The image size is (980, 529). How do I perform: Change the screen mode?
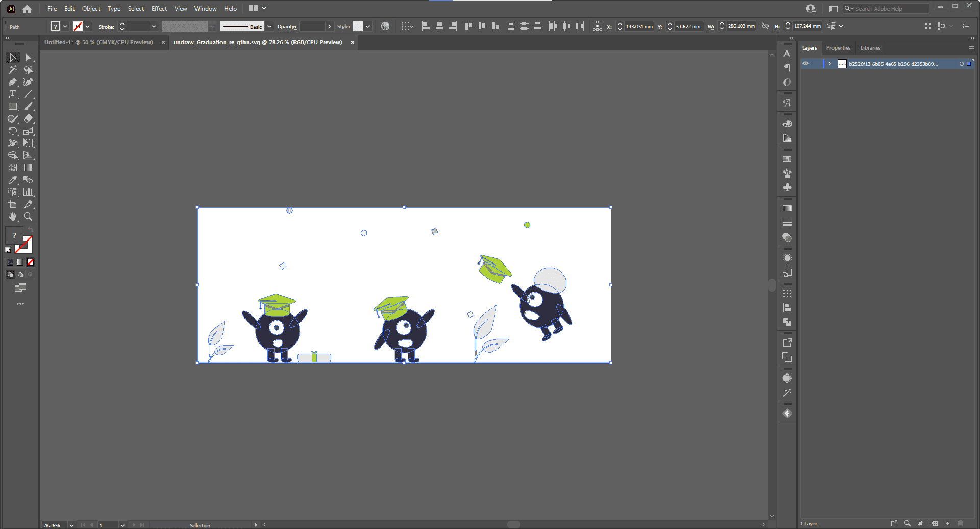click(x=20, y=288)
